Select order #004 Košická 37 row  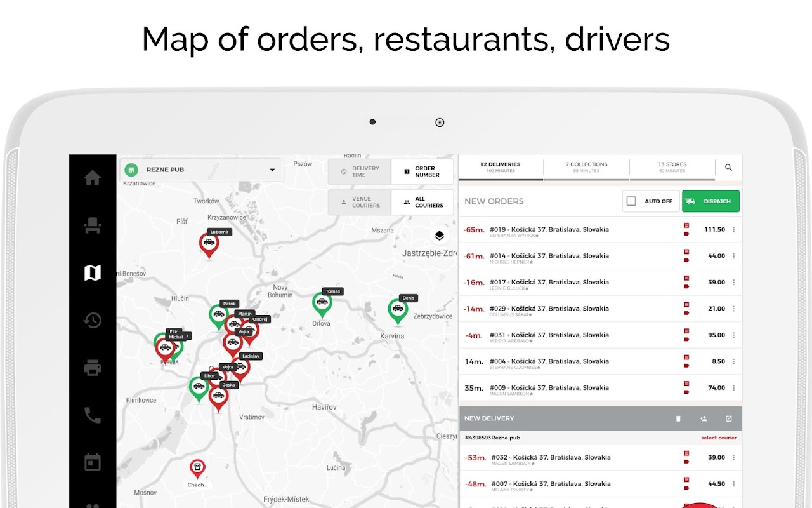tap(600, 361)
